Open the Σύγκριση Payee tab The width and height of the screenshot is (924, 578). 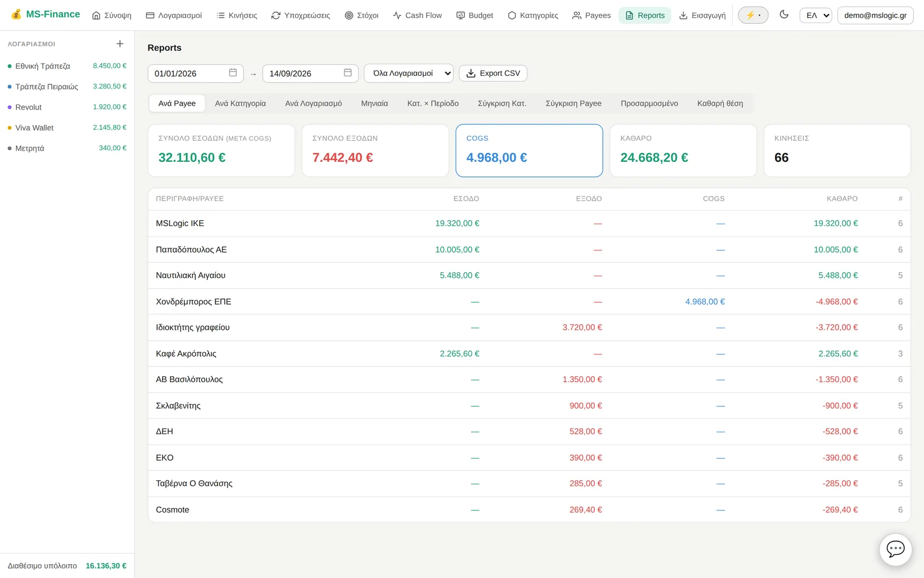coord(573,103)
